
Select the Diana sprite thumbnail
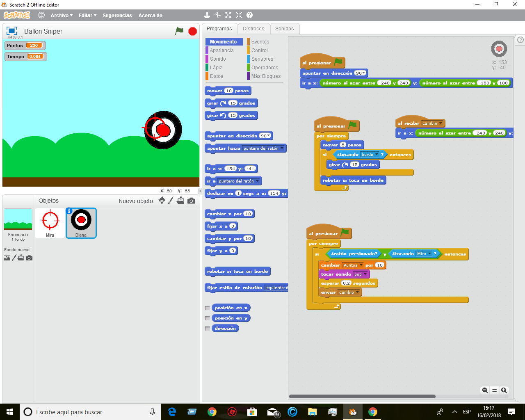click(x=81, y=223)
